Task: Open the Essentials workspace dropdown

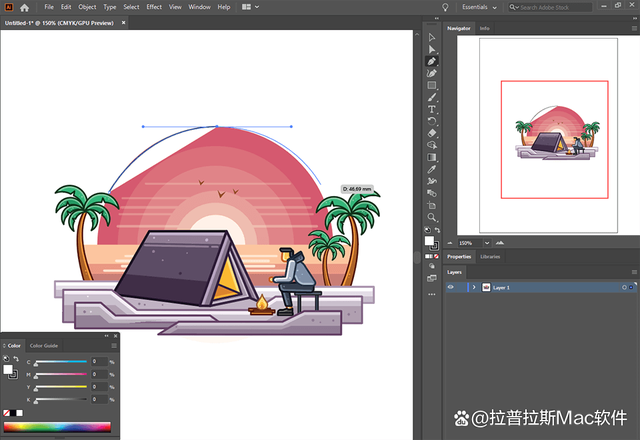Action: point(480,7)
